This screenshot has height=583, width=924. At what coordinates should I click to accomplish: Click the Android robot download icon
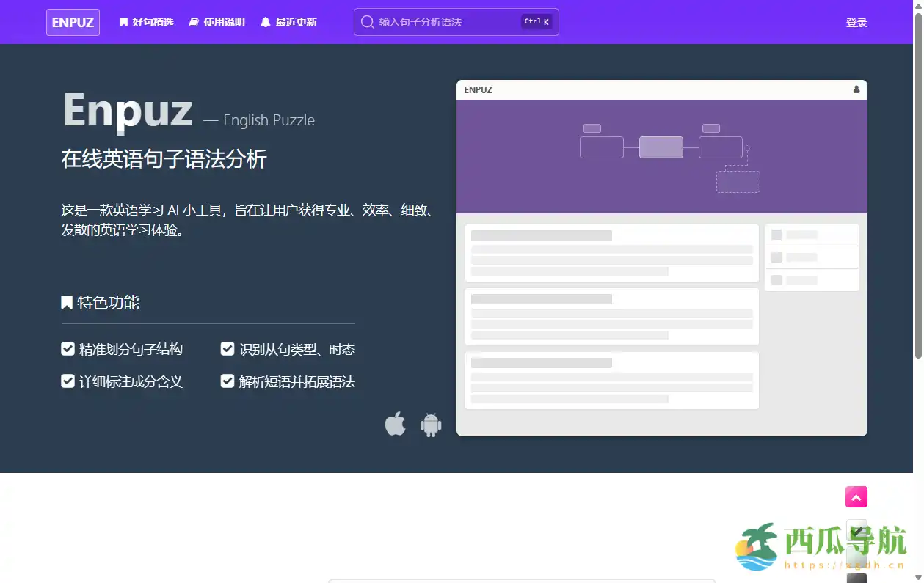431,424
